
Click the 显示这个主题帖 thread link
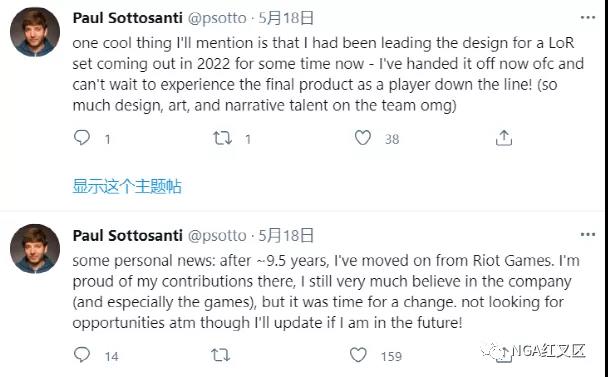point(127,186)
